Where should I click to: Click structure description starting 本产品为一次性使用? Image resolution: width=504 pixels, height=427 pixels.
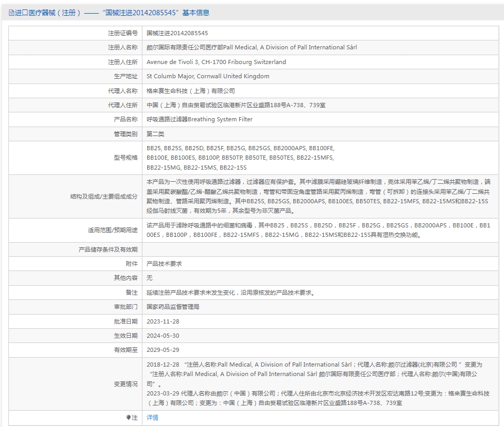click(x=318, y=196)
